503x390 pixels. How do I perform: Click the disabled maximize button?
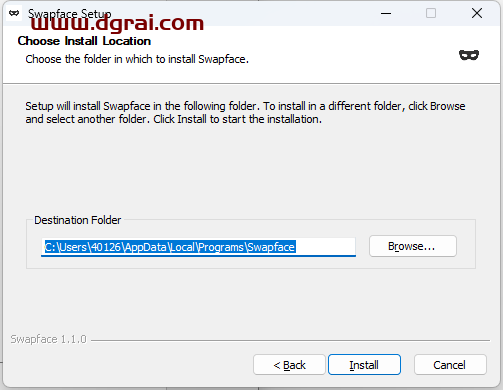[431, 13]
